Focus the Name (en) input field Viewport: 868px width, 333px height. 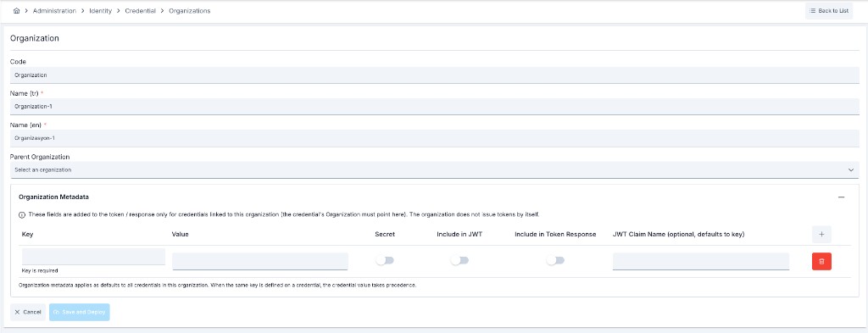(x=434, y=138)
